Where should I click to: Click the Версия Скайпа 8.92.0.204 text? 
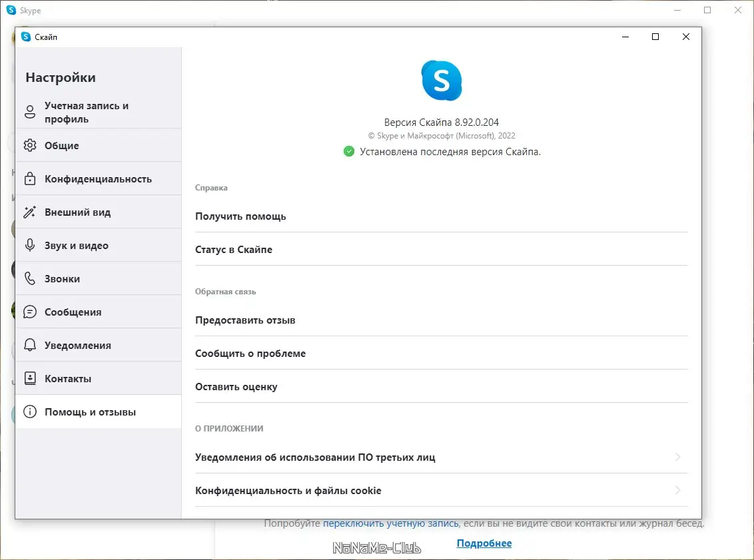pos(442,122)
